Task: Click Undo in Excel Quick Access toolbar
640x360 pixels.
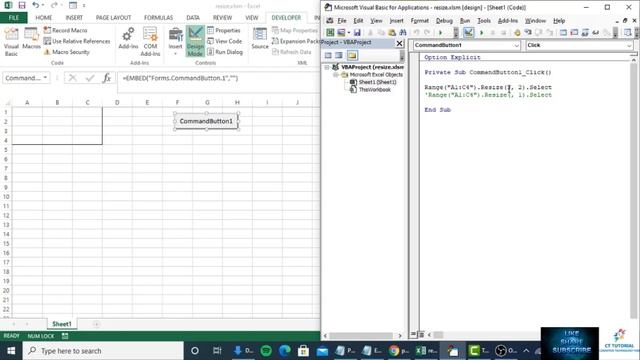Action: tap(36, 5)
